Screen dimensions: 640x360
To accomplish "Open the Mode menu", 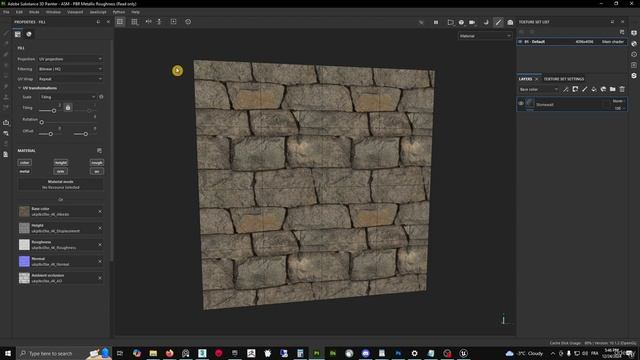I will click(34, 12).
